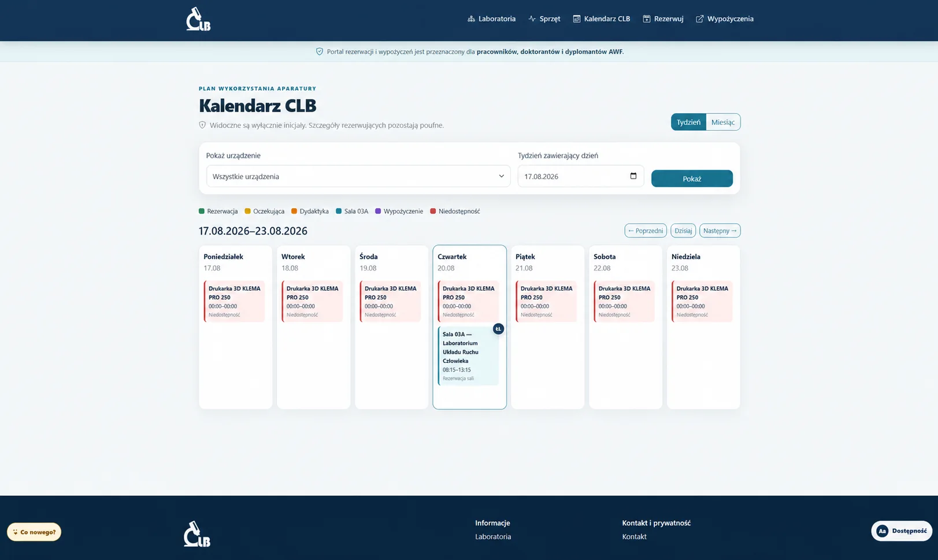The width and height of the screenshot is (938, 560).
Task: Click the blue Sala 03A legend swatch
Action: pyautogui.click(x=339, y=211)
